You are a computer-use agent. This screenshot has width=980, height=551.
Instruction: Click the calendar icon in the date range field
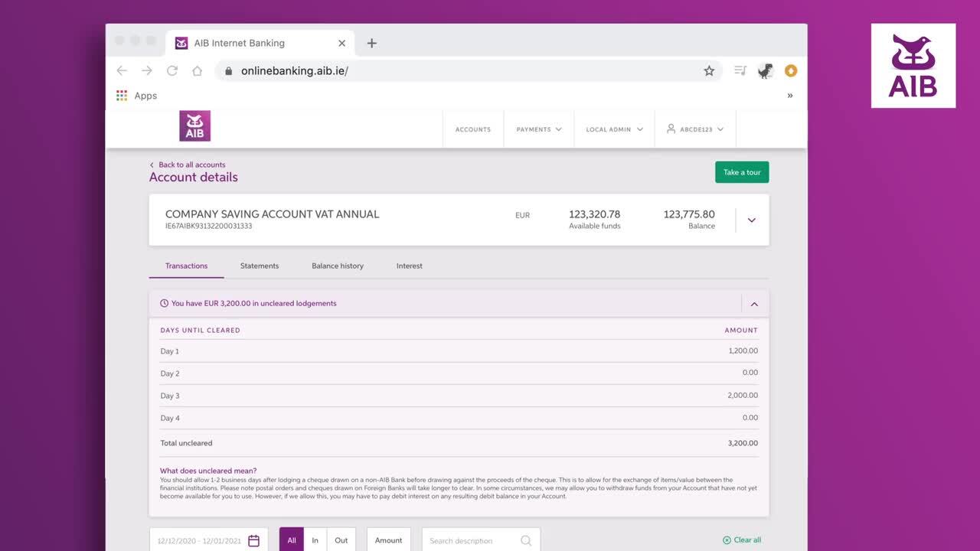click(x=253, y=540)
